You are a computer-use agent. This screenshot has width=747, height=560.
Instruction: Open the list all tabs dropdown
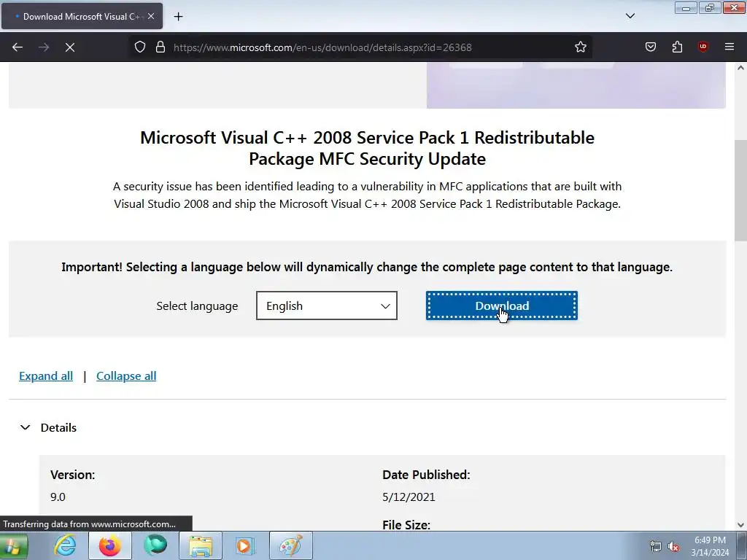pos(630,16)
